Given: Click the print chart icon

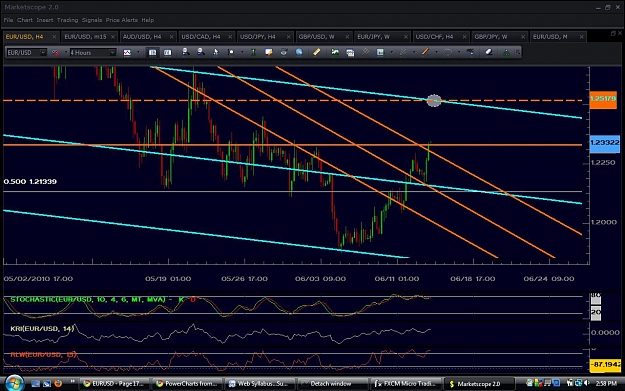Looking at the screenshot, I should point(350,53).
